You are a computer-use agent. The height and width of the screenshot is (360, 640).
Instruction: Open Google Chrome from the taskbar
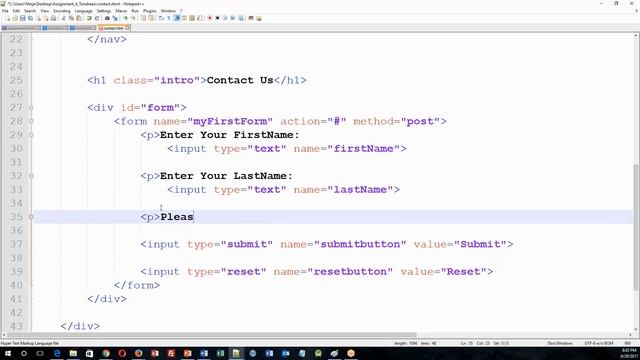click(106, 353)
